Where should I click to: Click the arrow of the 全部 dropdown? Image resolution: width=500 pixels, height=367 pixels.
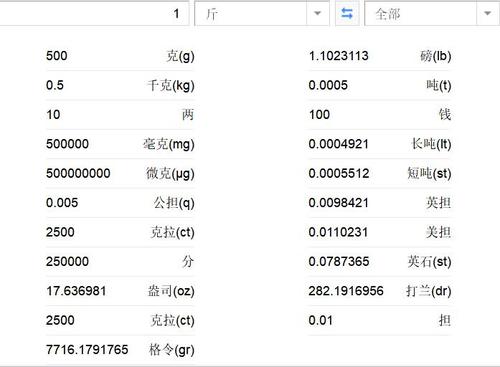pos(488,13)
